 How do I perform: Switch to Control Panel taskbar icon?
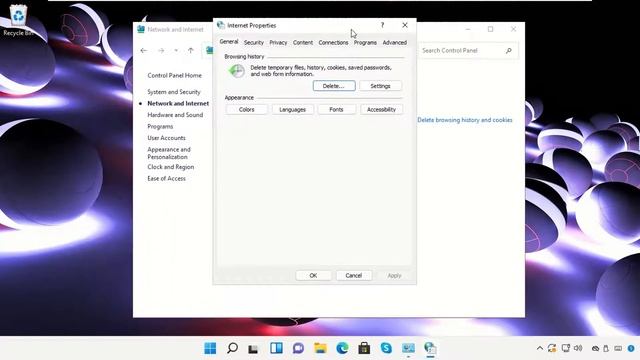pos(408,348)
